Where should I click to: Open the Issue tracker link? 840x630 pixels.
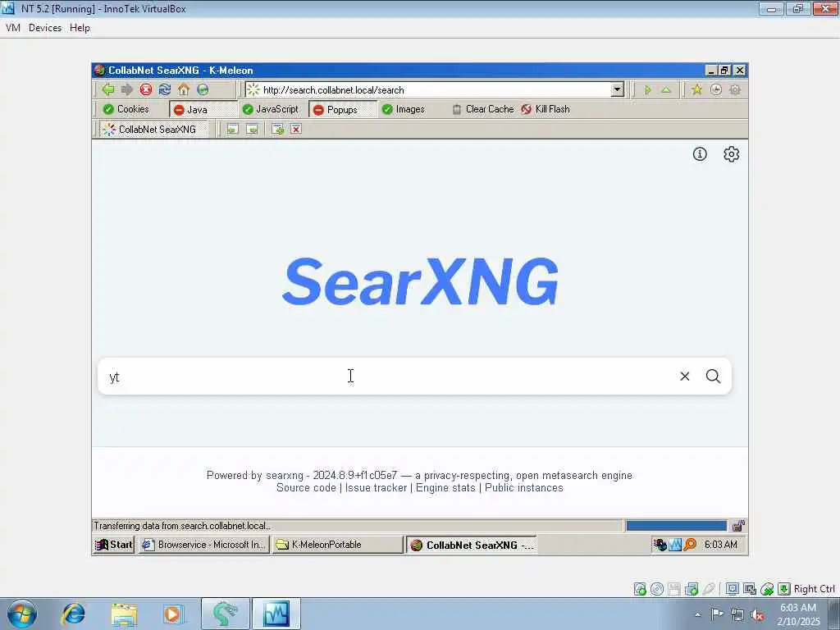(376, 488)
